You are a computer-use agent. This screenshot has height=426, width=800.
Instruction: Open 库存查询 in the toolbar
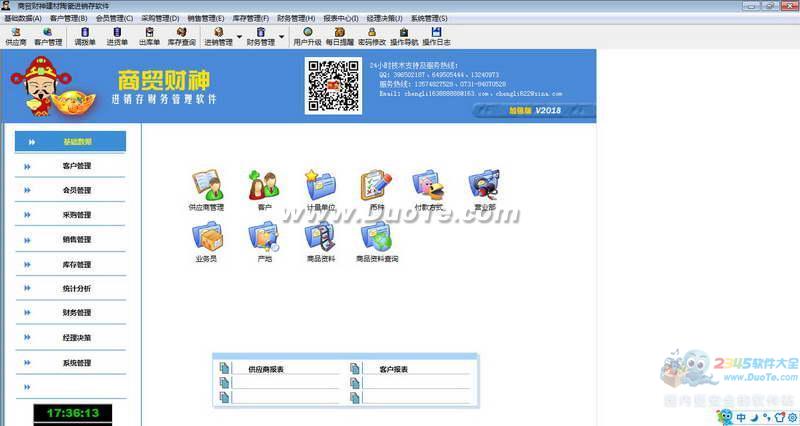(182, 37)
